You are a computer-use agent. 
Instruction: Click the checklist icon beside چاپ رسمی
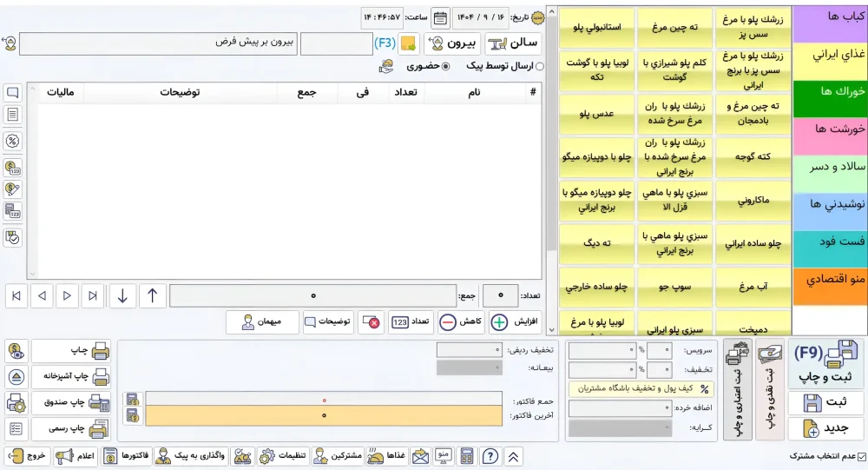click(x=16, y=428)
